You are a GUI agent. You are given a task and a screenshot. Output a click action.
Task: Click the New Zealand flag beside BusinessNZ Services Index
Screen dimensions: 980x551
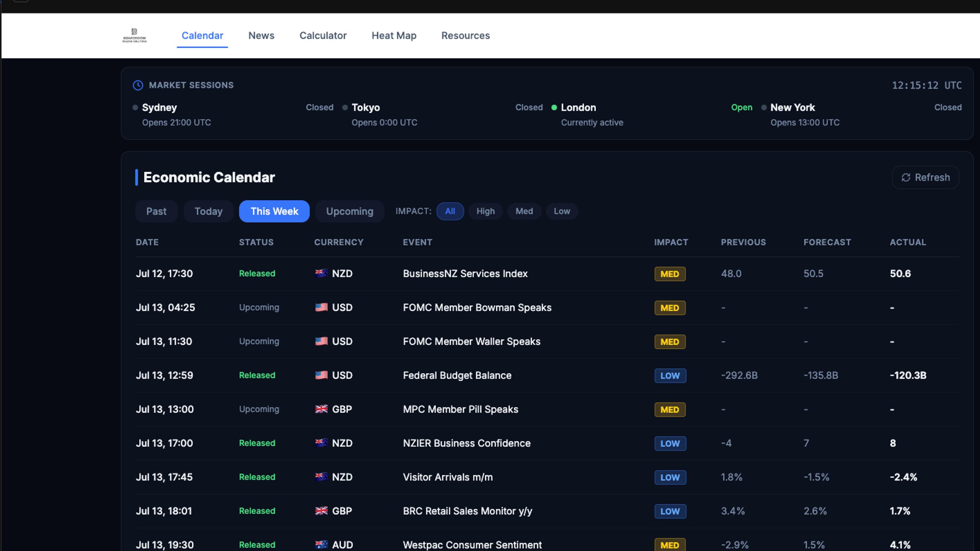point(321,273)
